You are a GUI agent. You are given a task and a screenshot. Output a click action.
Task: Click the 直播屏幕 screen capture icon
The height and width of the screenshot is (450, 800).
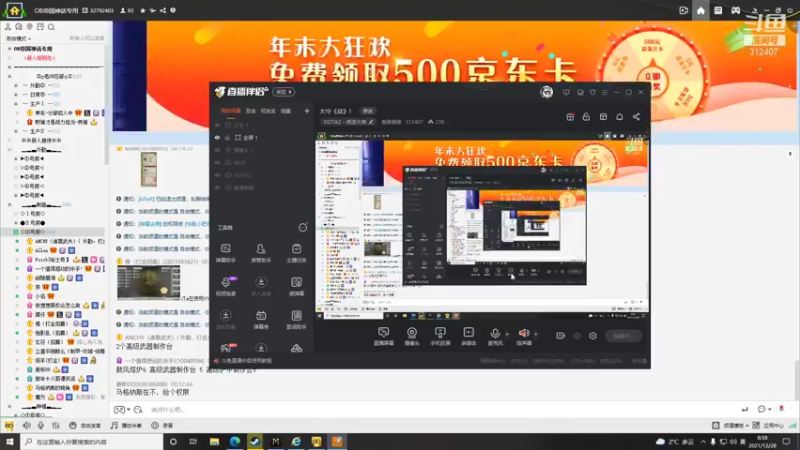click(383, 333)
